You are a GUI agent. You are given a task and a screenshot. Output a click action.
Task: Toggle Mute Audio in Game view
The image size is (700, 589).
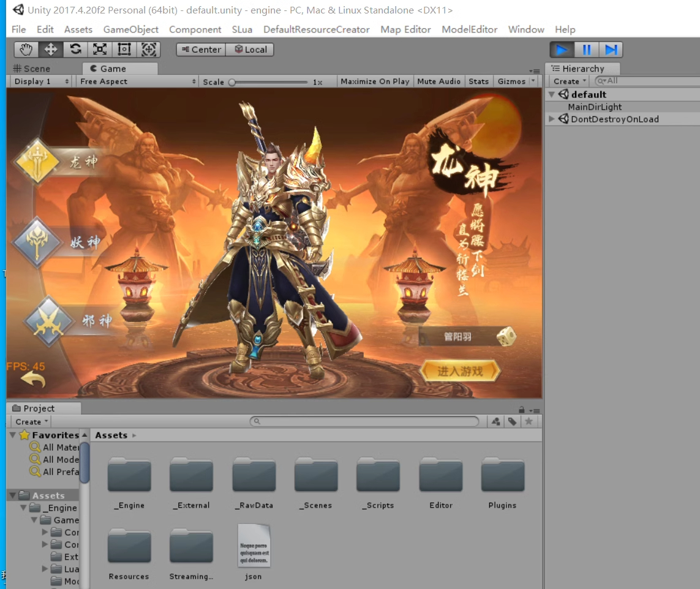tap(438, 81)
